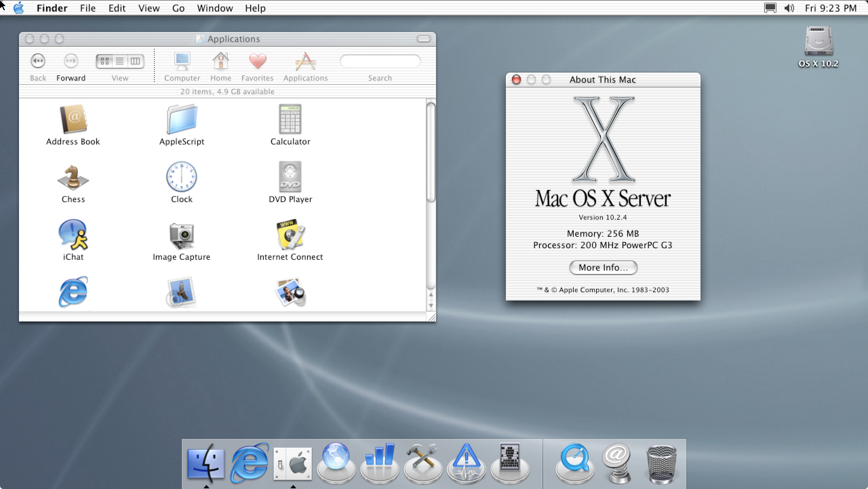Switch to list view

[x=120, y=61]
